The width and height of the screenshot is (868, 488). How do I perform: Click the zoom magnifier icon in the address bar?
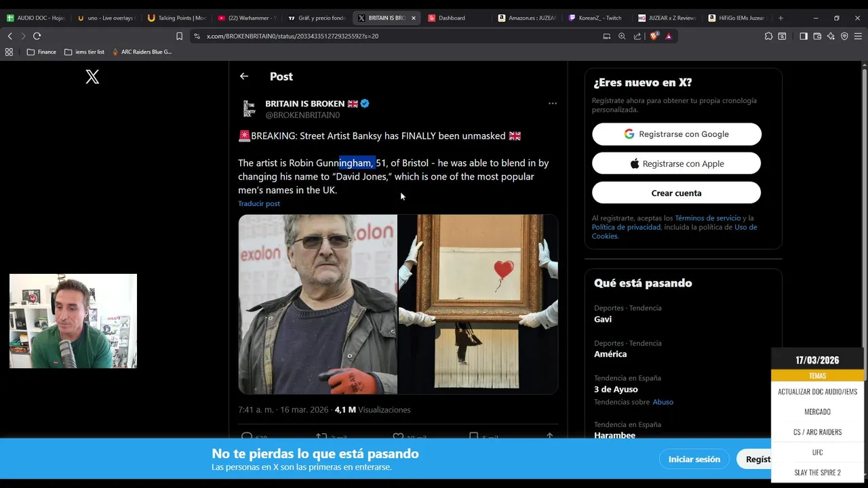tap(622, 36)
